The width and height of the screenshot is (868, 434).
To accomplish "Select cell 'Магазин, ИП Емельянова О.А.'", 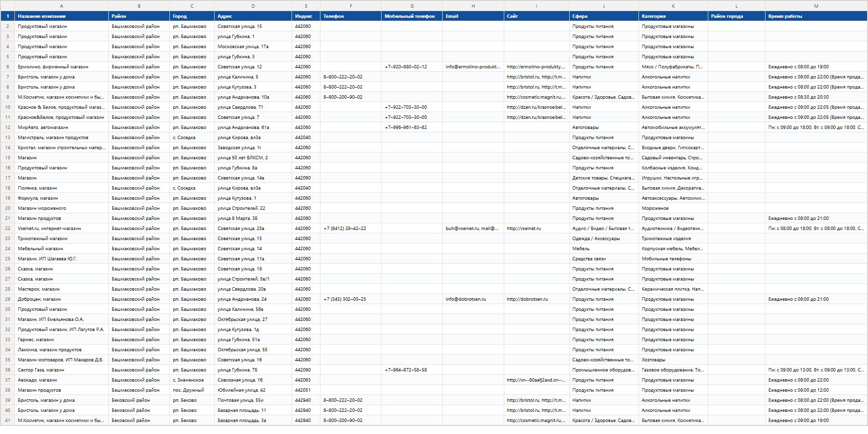I will click(x=62, y=319).
